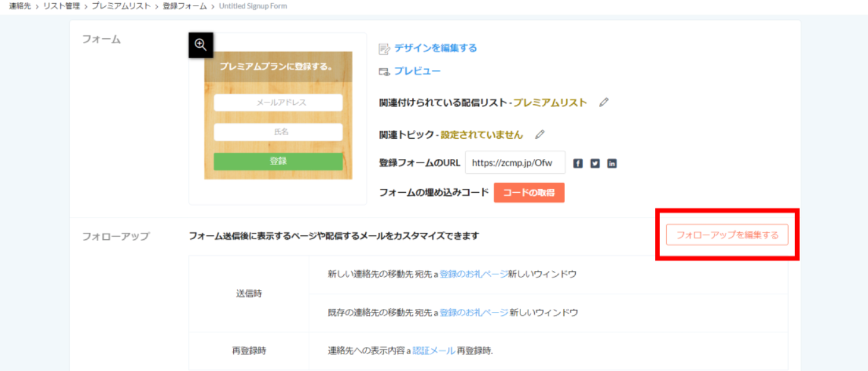Click the 再登録時 row label
This screenshot has width=868, height=371.
pyautogui.click(x=249, y=351)
